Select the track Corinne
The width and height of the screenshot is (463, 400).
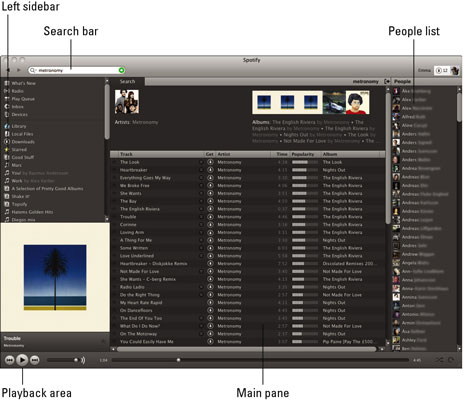(x=128, y=225)
